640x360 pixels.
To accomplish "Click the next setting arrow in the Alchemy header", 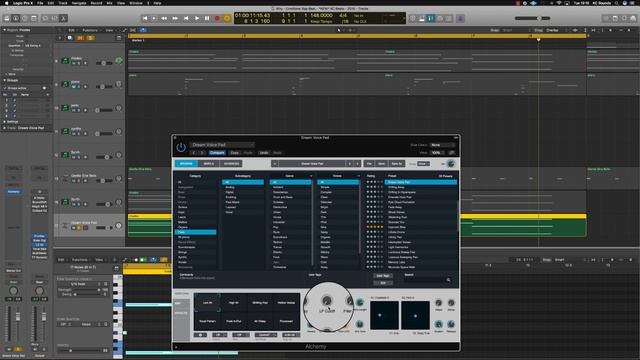I will coord(202,153).
